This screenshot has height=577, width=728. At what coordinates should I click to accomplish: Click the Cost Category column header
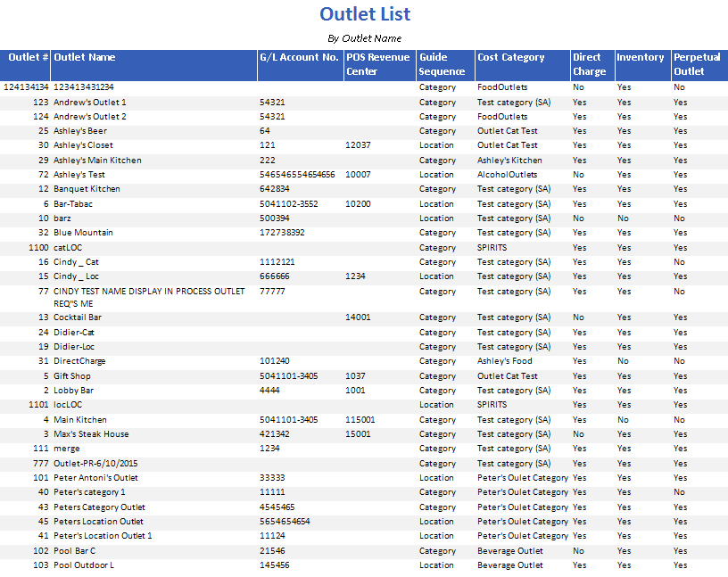510,58
